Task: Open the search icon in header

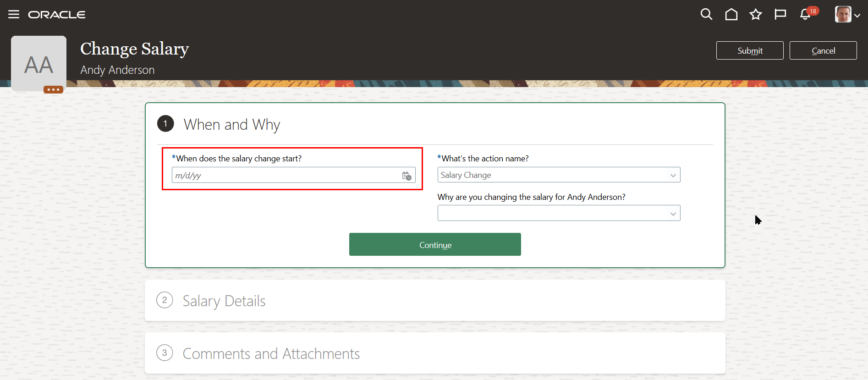Action: point(706,14)
